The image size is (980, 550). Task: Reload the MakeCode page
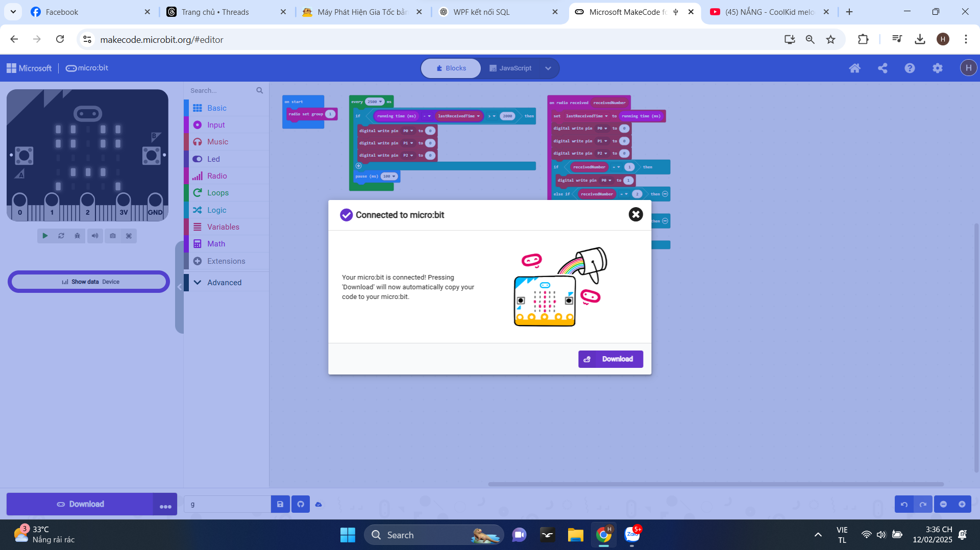[x=60, y=39]
